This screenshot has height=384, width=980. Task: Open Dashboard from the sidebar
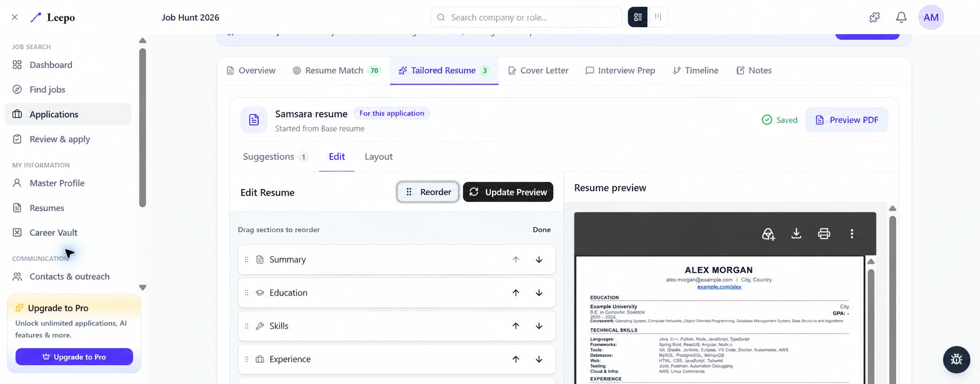click(68, 65)
